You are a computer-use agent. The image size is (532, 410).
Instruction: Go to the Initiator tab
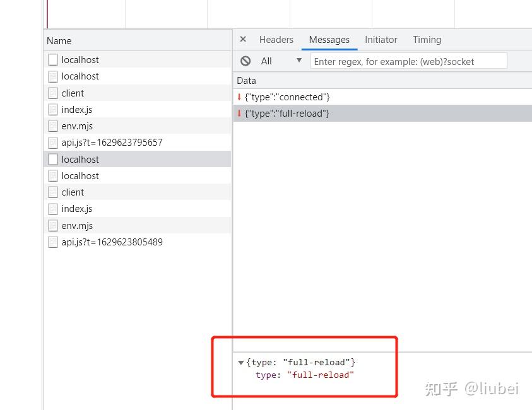pyautogui.click(x=381, y=40)
